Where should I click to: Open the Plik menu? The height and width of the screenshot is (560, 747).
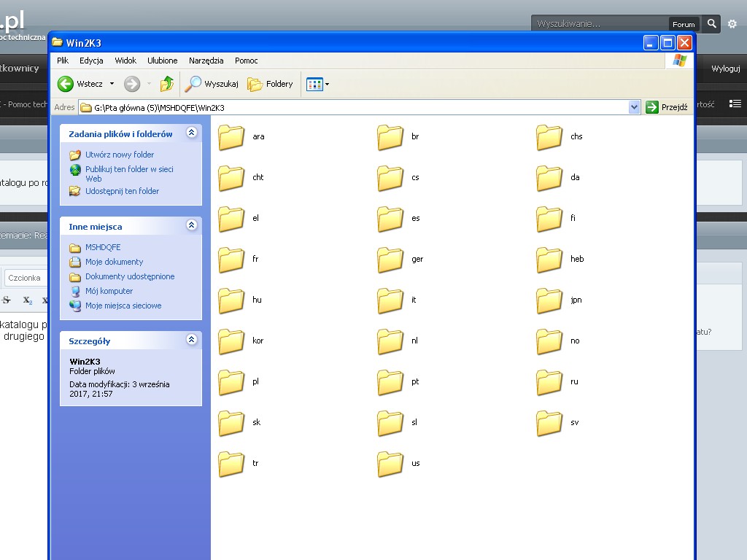point(63,61)
